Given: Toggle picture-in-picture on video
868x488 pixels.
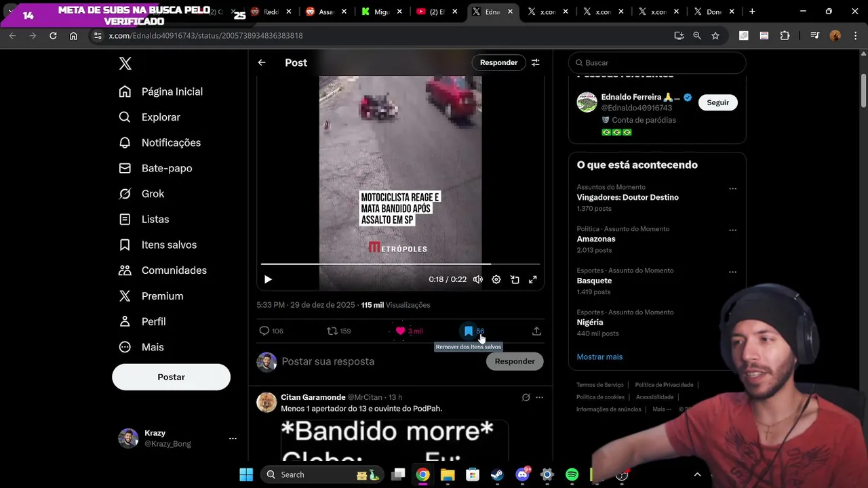Looking at the screenshot, I should pyautogui.click(x=515, y=279).
